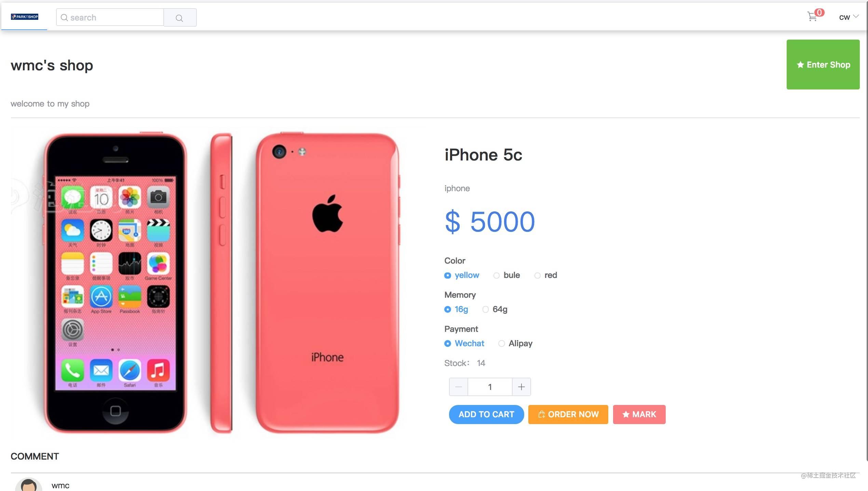Click the search magnifier icon

point(179,17)
